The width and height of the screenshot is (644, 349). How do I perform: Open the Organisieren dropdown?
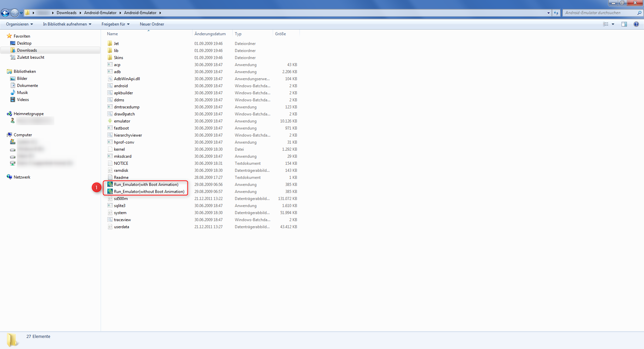click(x=19, y=24)
